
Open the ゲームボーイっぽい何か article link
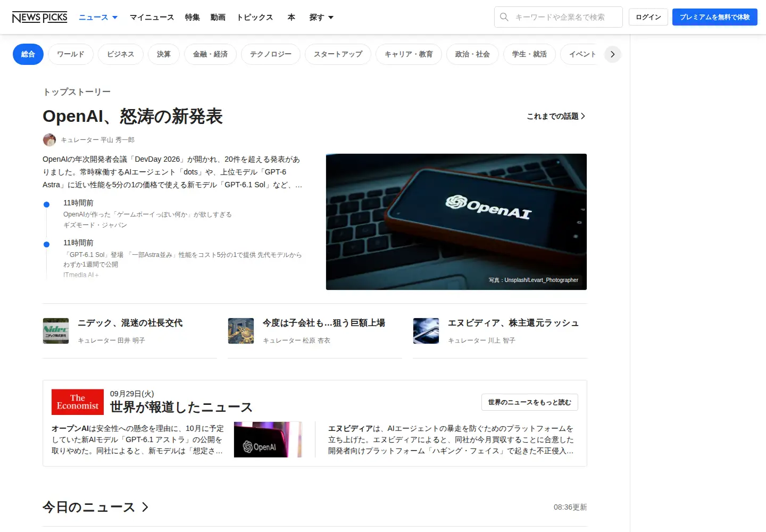pyautogui.click(x=147, y=214)
